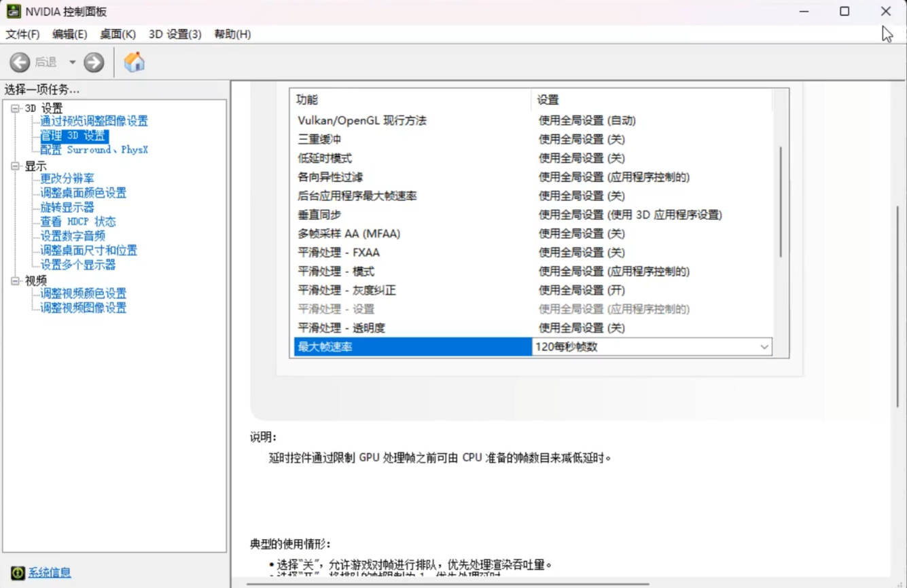Select the 多帧采样 AA (MFAA) row
The image size is (907, 588).
pos(533,234)
